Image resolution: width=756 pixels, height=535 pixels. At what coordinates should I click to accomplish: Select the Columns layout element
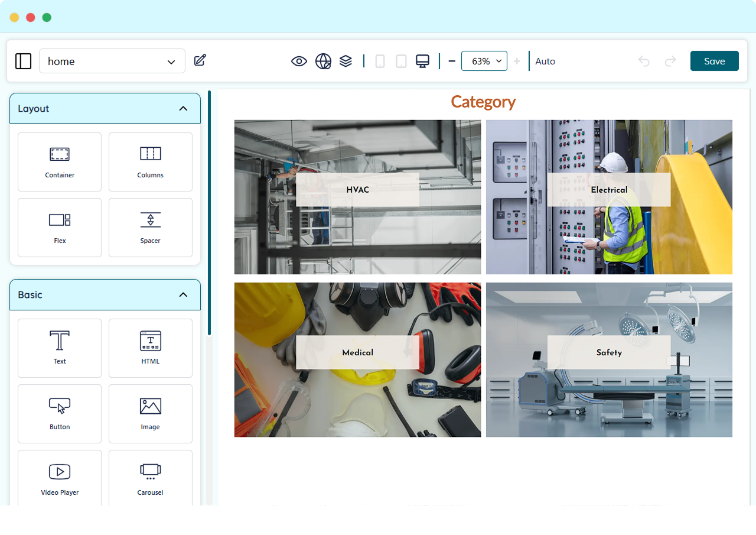point(151,162)
